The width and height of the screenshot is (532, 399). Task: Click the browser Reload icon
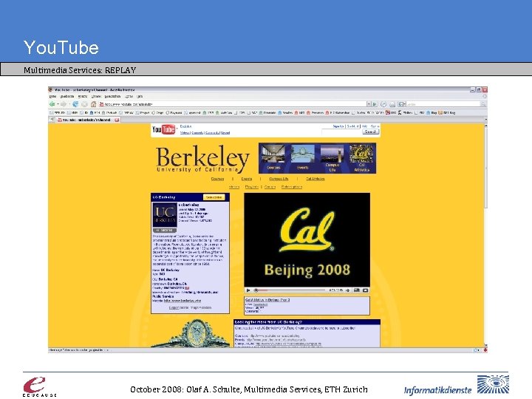tap(75, 104)
